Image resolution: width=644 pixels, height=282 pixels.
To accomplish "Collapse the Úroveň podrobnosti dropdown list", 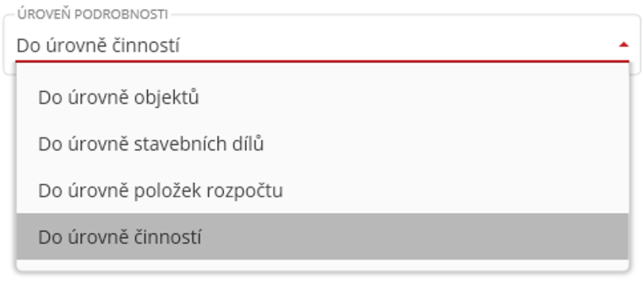I will [623, 45].
